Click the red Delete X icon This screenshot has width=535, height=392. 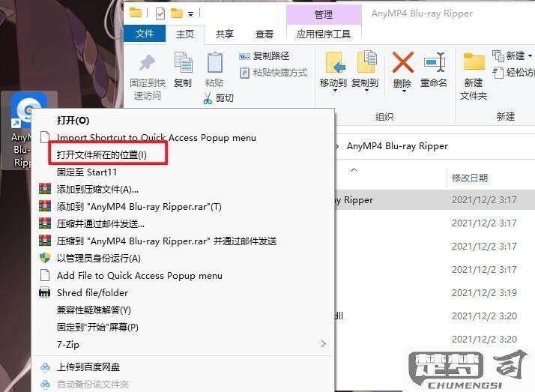coord(403,62)
